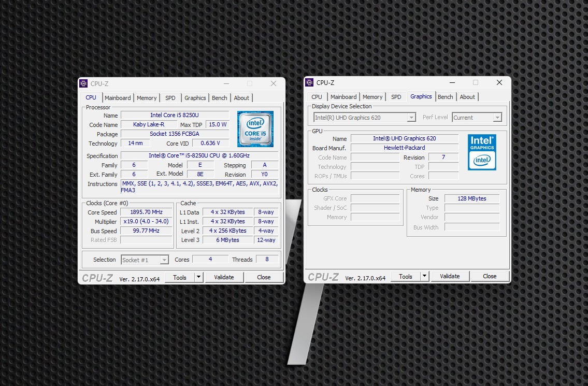The height and width of the screenshot is (386, 588).
Task: Select the SPD tab in right window
Action: (x=396, y=97)
